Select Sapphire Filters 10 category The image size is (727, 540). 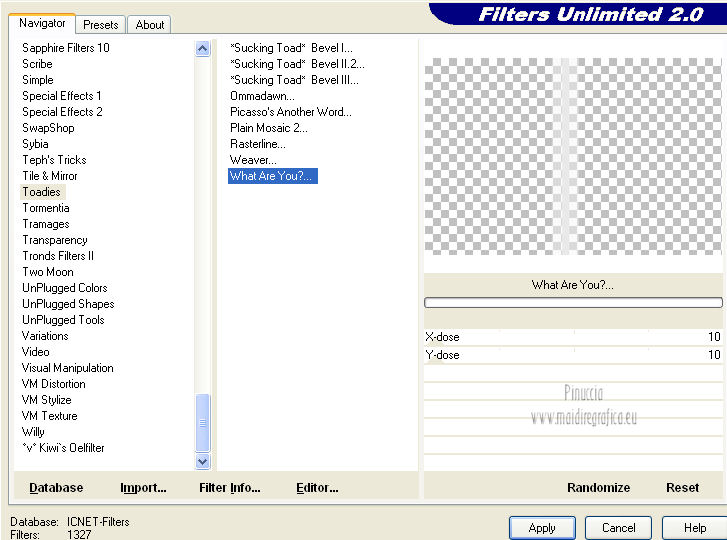click(x=66, y=48)
